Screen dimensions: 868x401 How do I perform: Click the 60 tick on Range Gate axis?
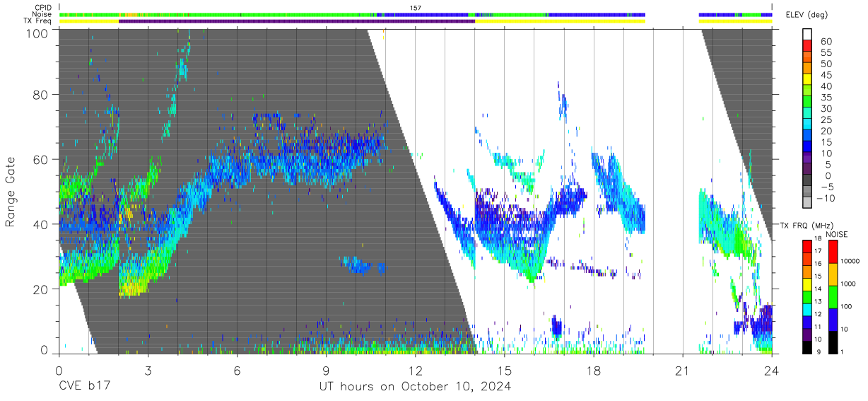[41, 160]
